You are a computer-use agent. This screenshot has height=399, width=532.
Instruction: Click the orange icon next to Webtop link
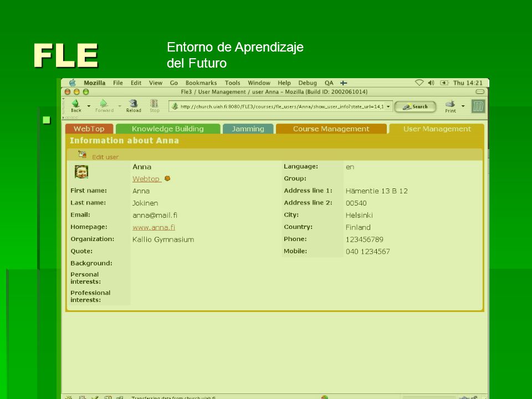point(167,178)
